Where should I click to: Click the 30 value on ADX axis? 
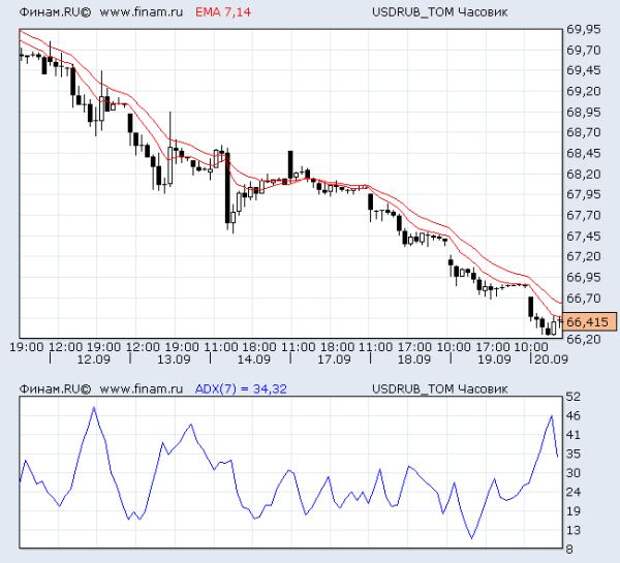[x=573, y=473]
